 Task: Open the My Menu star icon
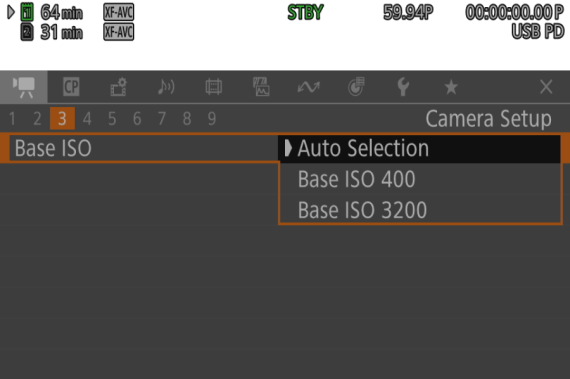pos(451,87)
